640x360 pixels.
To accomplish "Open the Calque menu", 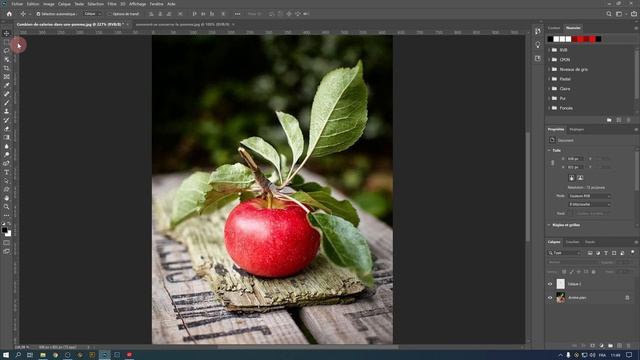I will coord(64,4).
